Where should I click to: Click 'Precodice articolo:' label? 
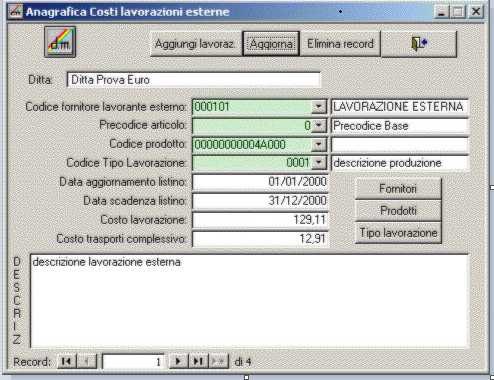click(x=143, y=125)
